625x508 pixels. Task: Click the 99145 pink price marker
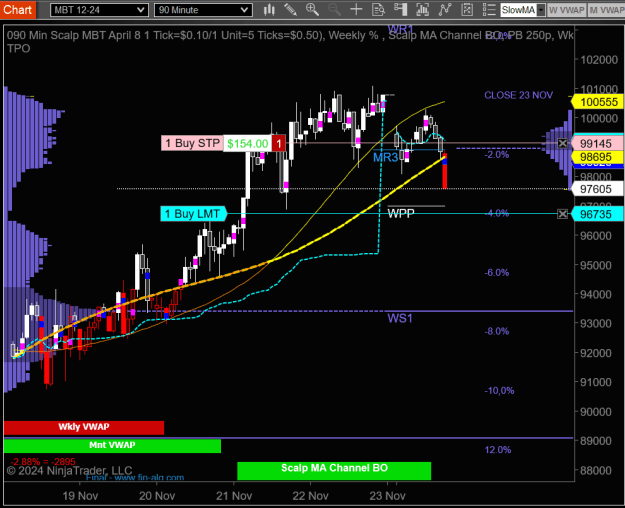tap(597, 143)
